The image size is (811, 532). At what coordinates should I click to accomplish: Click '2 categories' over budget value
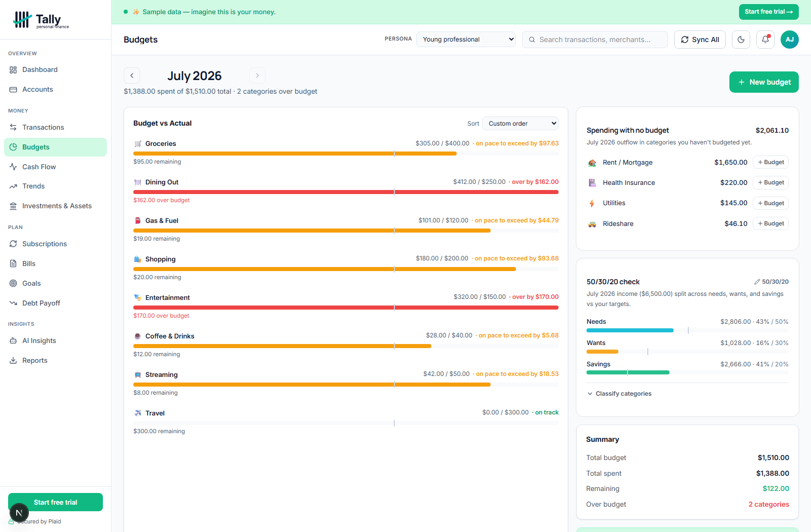click(x=769, y=505)
